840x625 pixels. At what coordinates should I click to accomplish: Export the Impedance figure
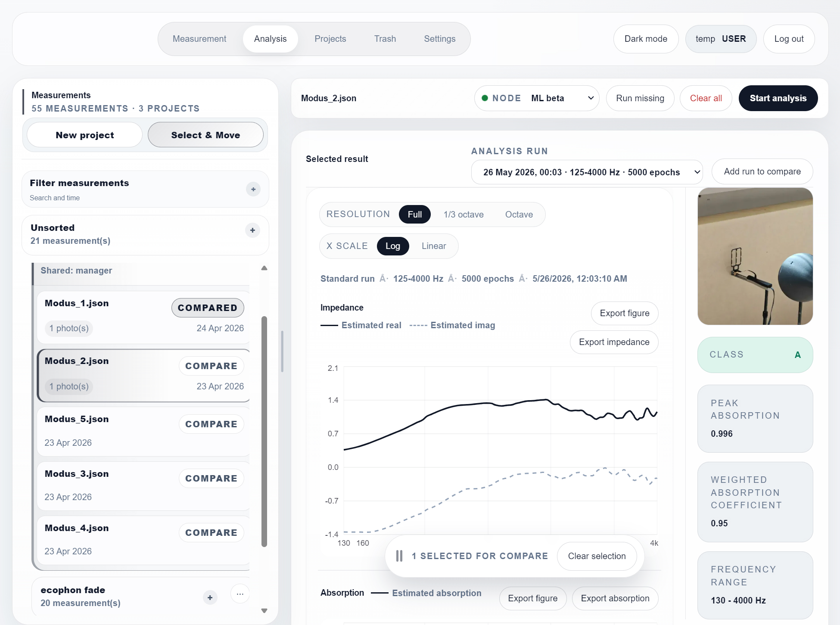625,313
